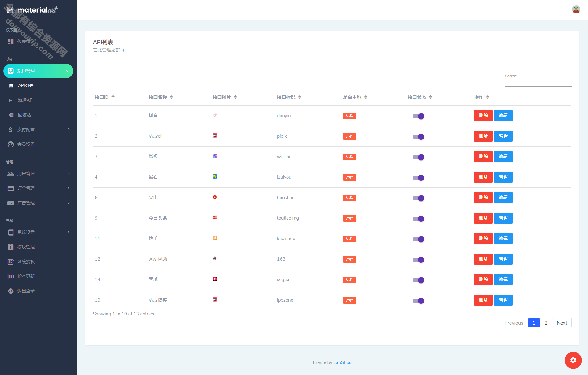
Task: Open the API列表 menu item
Action: coord(26,86)
